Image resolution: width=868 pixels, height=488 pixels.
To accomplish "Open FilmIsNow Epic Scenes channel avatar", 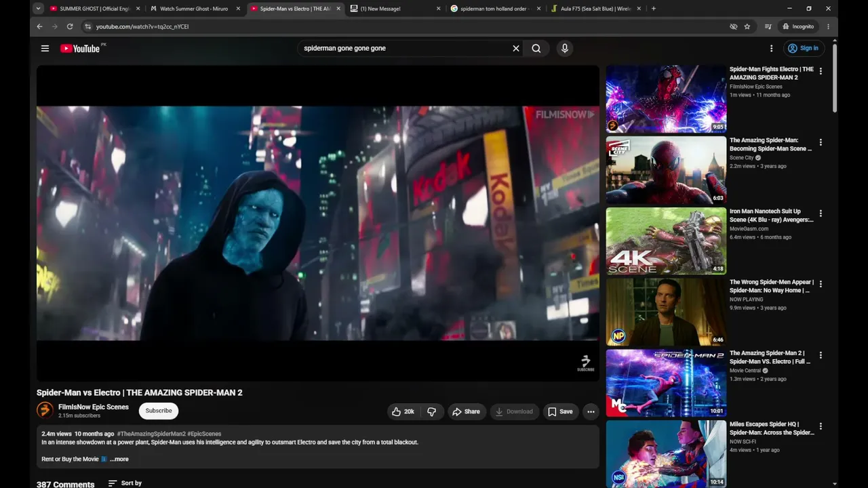I will point(45,410).
